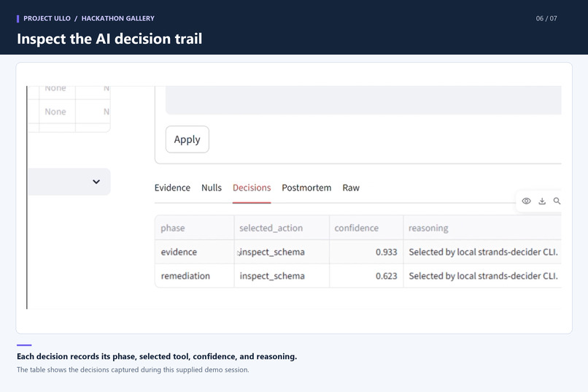Viewport: 588px width, 392px height.
Task: Click the Inspect the AI decision trail heading
Action: (x=109, y=39)
